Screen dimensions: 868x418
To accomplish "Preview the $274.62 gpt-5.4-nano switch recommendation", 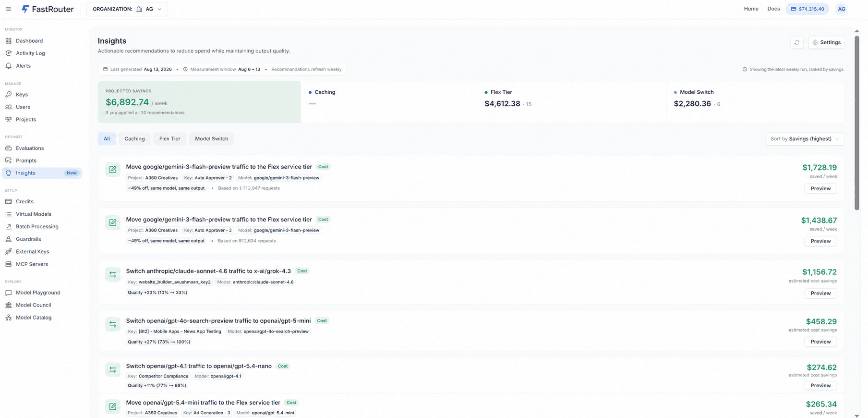I will [820, 386].
